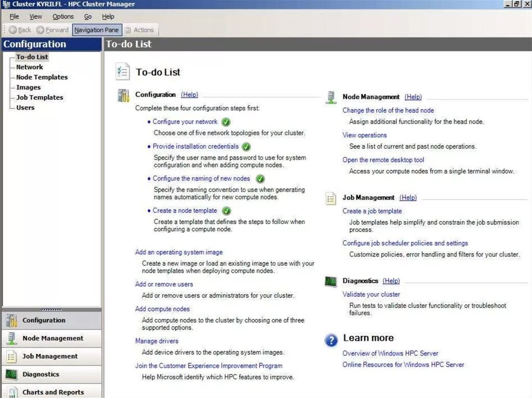This screenshot has width=532, height=398.
Task: Click the Node Management pane icon
Action: [x=11, y=338]
